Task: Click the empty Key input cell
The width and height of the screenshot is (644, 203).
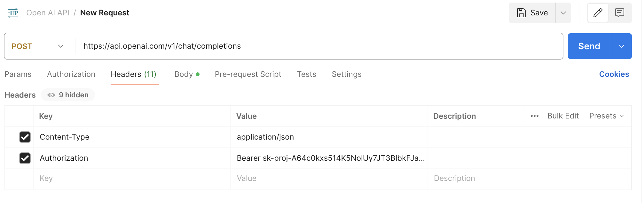Action: (x=132, y=178)
